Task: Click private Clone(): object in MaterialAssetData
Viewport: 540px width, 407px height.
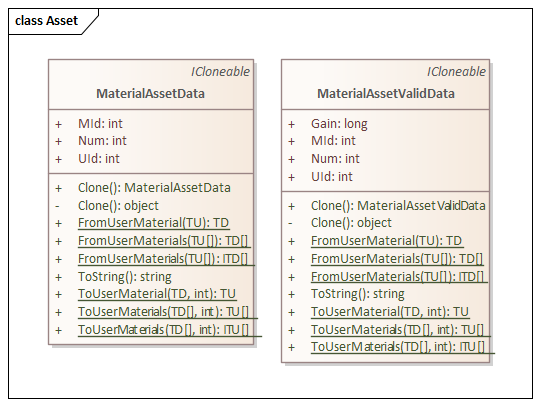Action: coord(118,206)
